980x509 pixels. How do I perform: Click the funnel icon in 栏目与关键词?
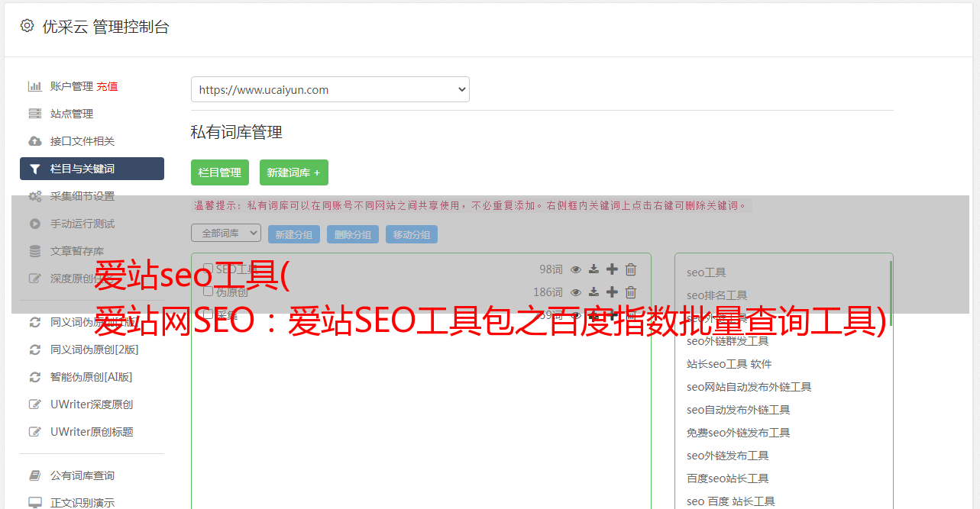(x=34, y=169)
